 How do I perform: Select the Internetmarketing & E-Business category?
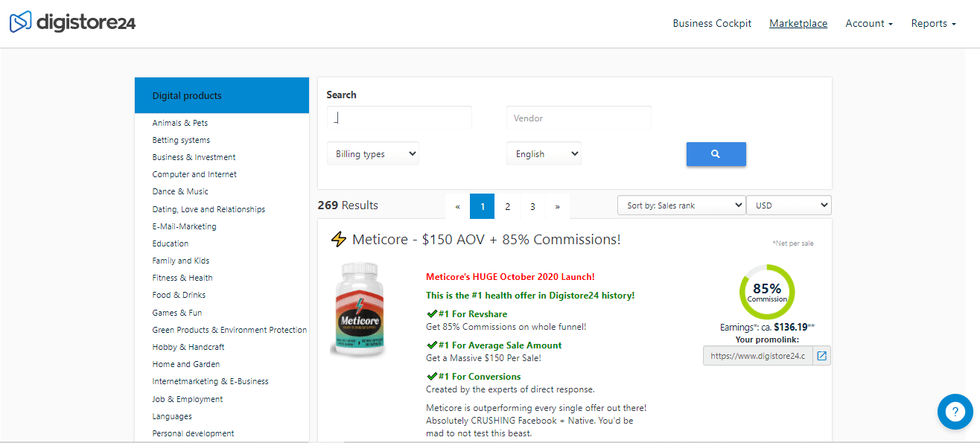211,381
